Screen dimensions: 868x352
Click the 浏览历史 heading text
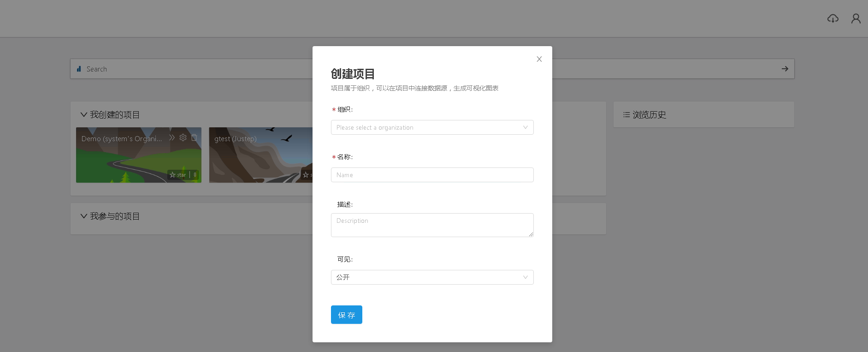(650, 114)
